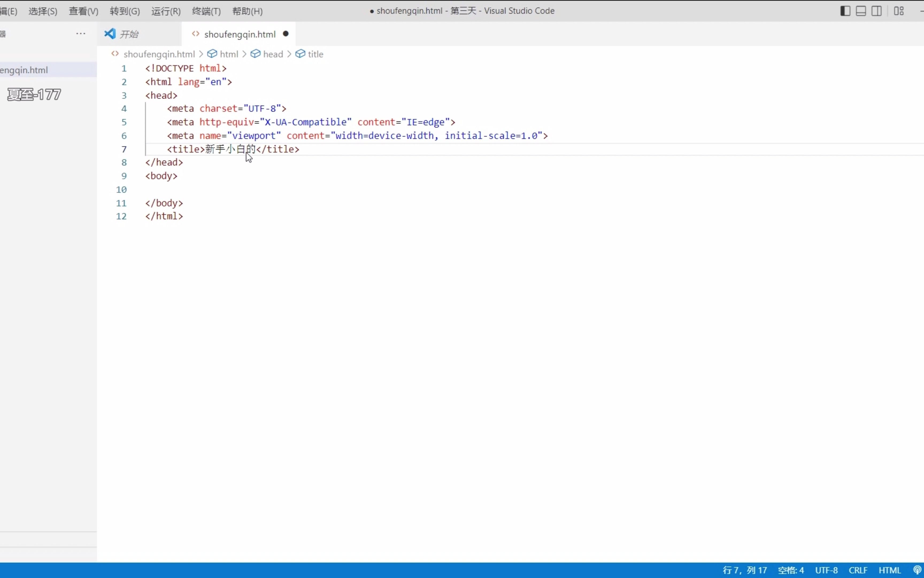Open 查看(V) menu

click(84, 11)
